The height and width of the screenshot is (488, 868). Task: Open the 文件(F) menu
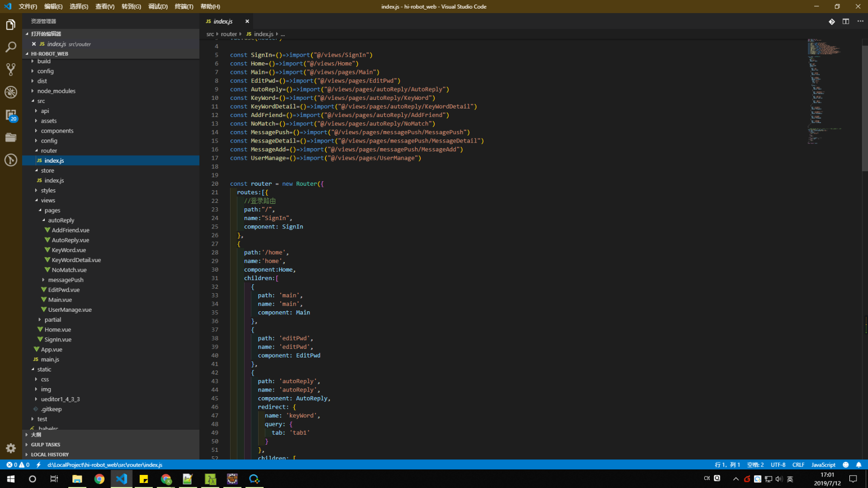point(28,7)
